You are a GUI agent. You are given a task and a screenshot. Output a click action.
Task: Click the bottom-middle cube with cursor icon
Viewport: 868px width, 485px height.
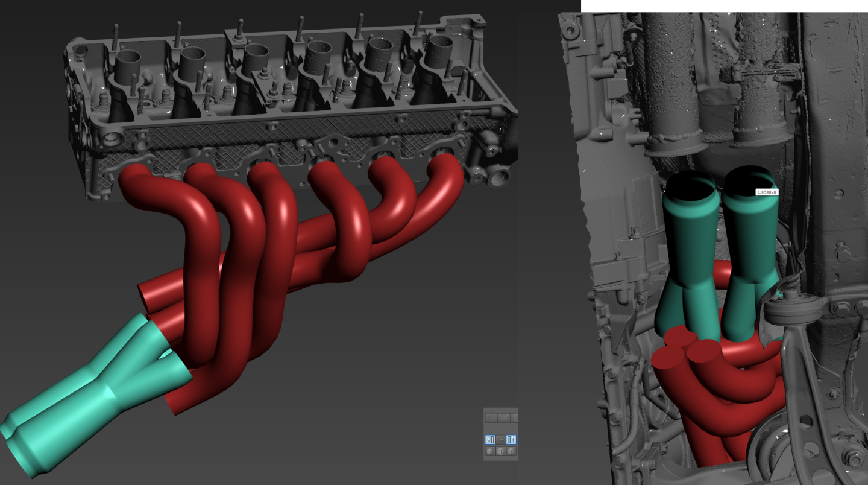click(x=501, y=451)
